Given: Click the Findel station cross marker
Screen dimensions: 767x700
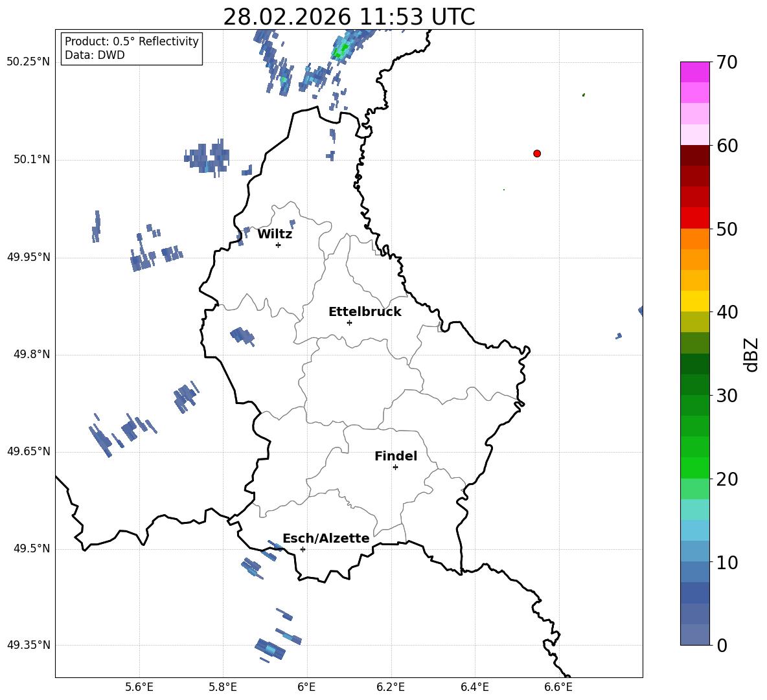Looking at the screenshot, I should pos(395,468).
